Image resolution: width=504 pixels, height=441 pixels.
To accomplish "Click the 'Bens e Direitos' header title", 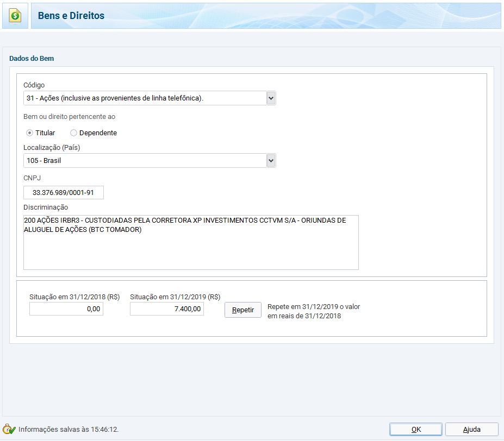I will [x=71, y=16].
